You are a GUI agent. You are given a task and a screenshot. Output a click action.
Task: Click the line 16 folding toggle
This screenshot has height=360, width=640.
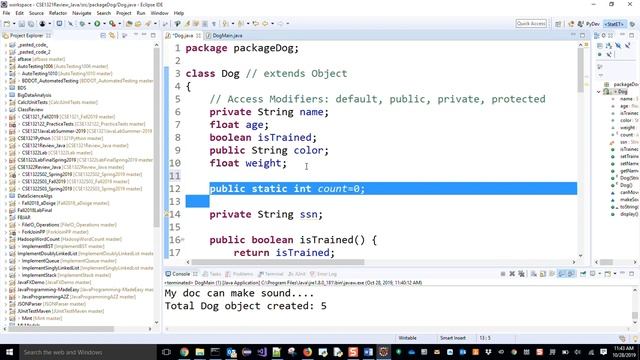pyautogui.click(x=183, y=240)
